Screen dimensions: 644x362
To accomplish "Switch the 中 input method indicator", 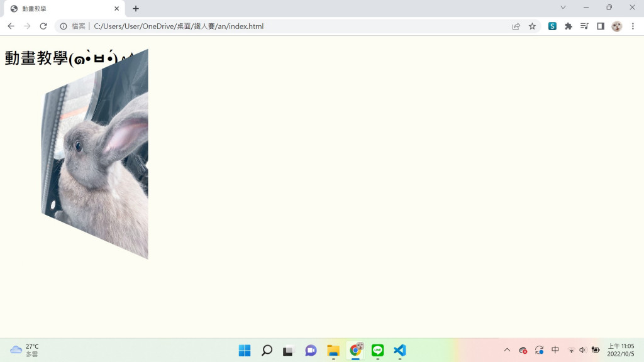I will pos(555,350).
